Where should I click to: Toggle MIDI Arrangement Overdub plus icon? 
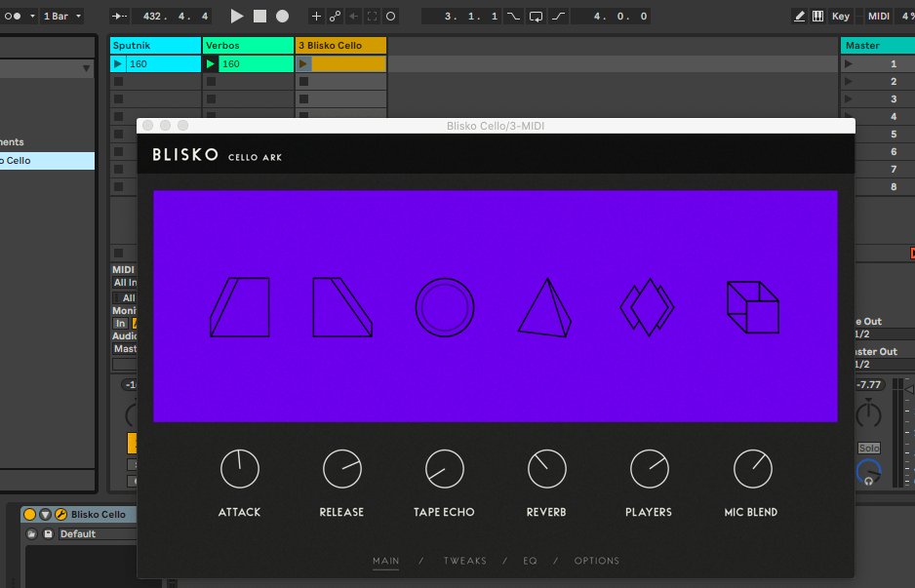[x=316, y=17]
